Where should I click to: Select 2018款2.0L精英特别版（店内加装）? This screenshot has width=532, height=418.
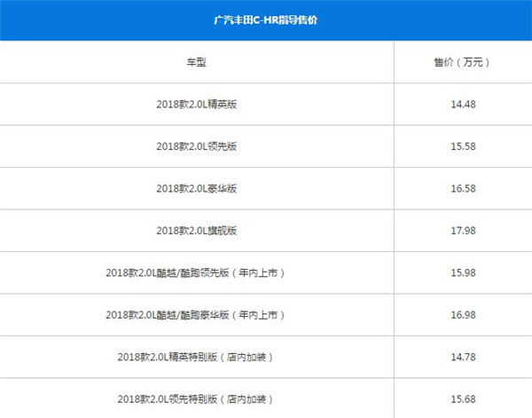pyautogui.click(x=195, y=357)
